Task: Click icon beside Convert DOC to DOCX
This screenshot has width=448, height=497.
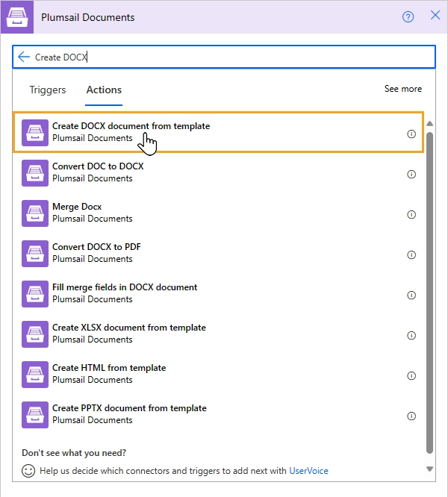Action: click(x=35, y=172)
